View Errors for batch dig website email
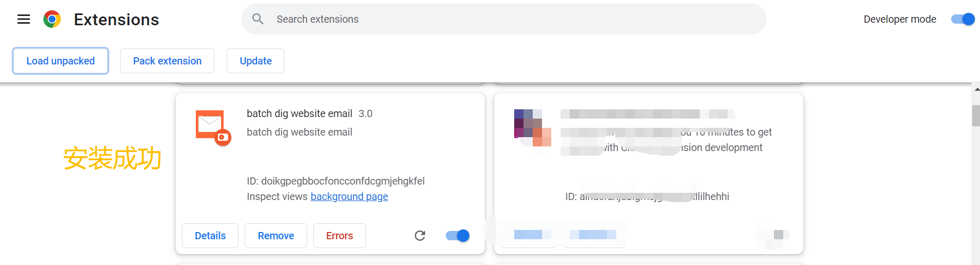This screenshot has height=265, width=980. coord(340,236)
